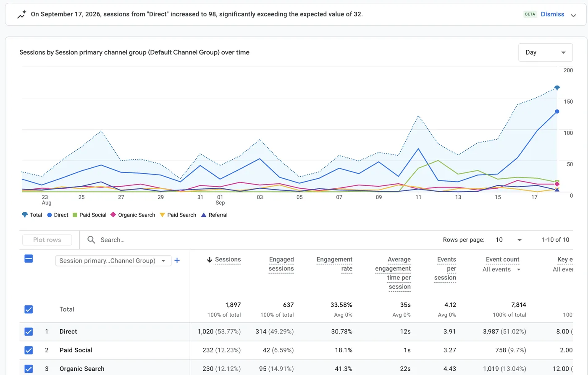Click the 7,814 total event count value
This screenshot has height=375, width=588.
pos(518,305)
